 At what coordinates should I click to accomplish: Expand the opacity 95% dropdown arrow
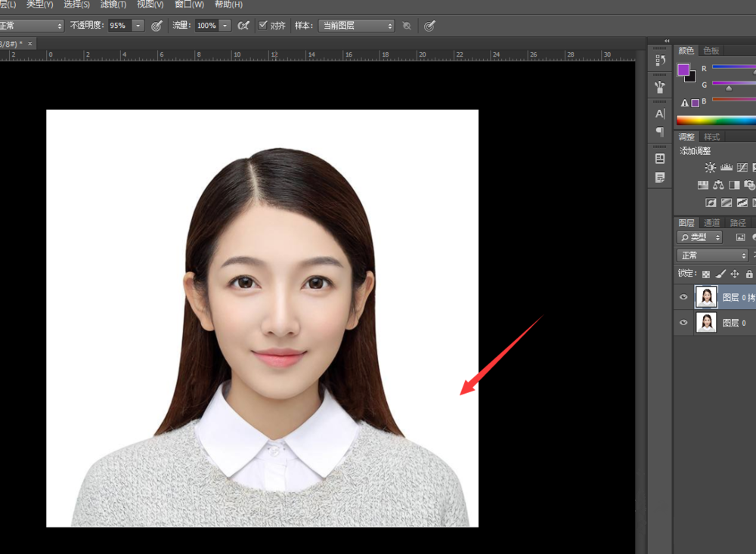pos(138,26)
